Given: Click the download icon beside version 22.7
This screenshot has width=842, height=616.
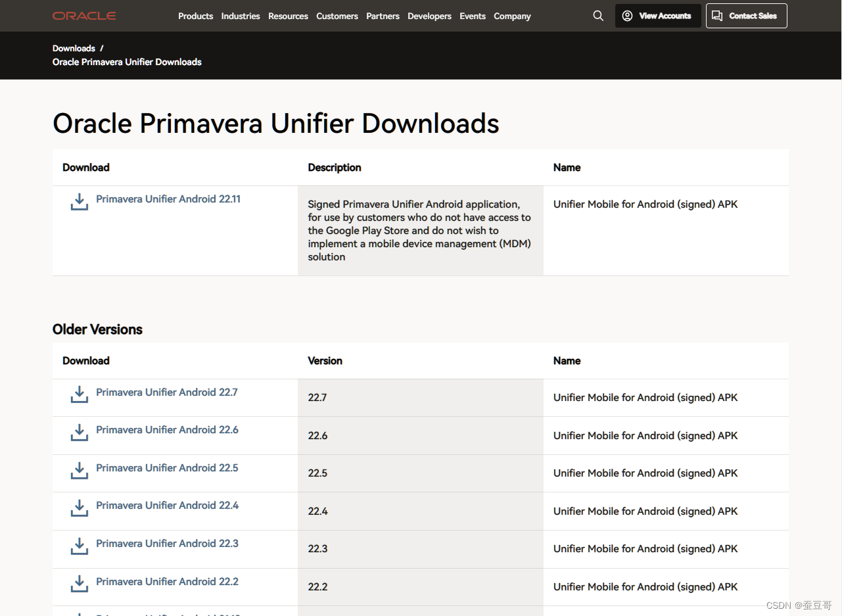Looking at the screenshot, I should tap(79, 394).
